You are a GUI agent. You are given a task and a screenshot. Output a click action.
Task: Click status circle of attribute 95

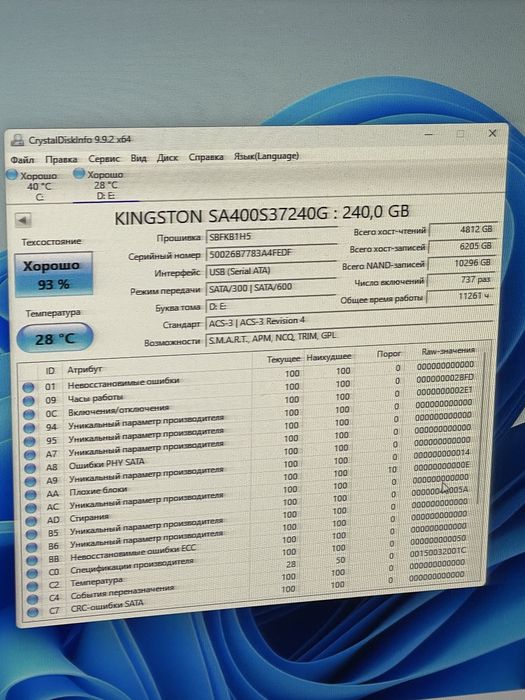pyautogui.click(x=29, y=441)
